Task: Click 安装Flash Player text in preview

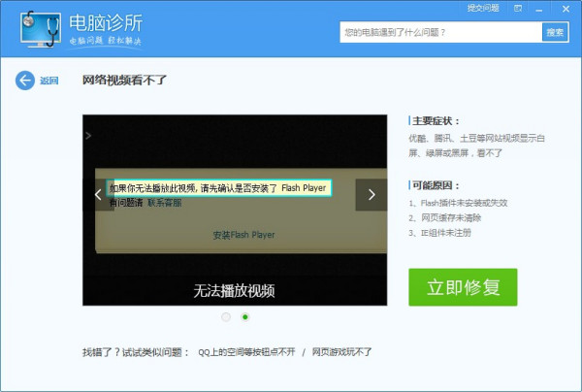Action: pos(243,235)
